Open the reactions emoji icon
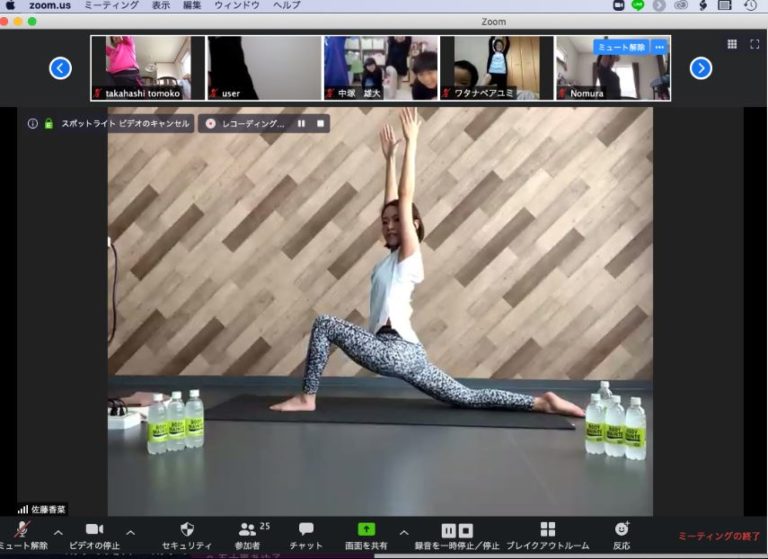The height and width of the screenshot is (559, 768). point(621,529)
